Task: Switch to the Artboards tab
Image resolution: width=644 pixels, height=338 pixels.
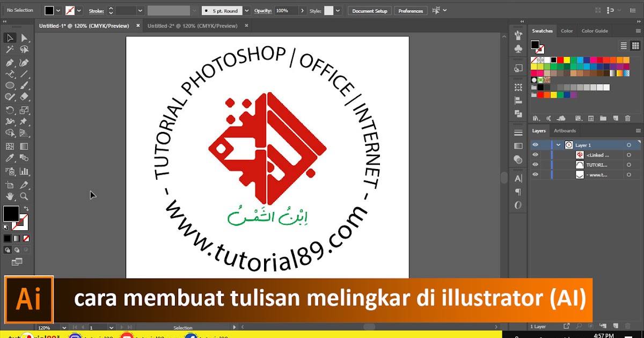Action: [x=565, y=130]
